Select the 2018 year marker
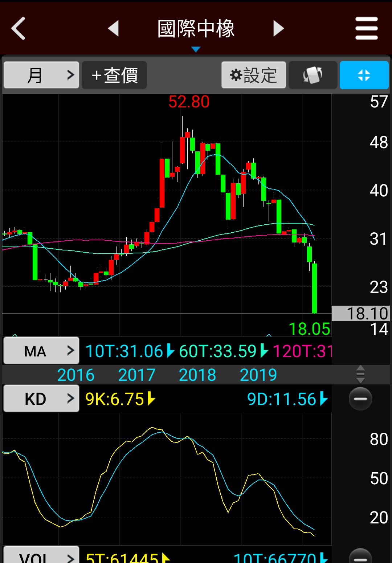The image size is (392, 563). [197, 375]
